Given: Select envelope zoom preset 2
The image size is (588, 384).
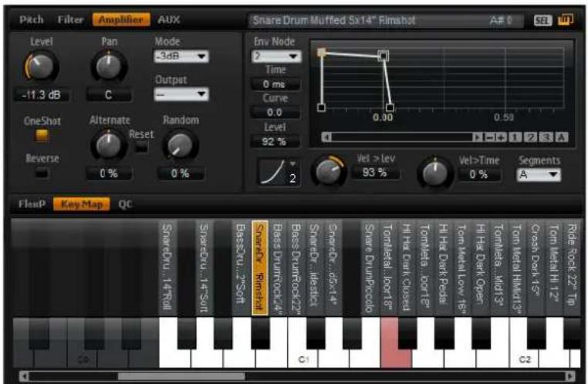Looking at the screenshot, I should [530, 137].
